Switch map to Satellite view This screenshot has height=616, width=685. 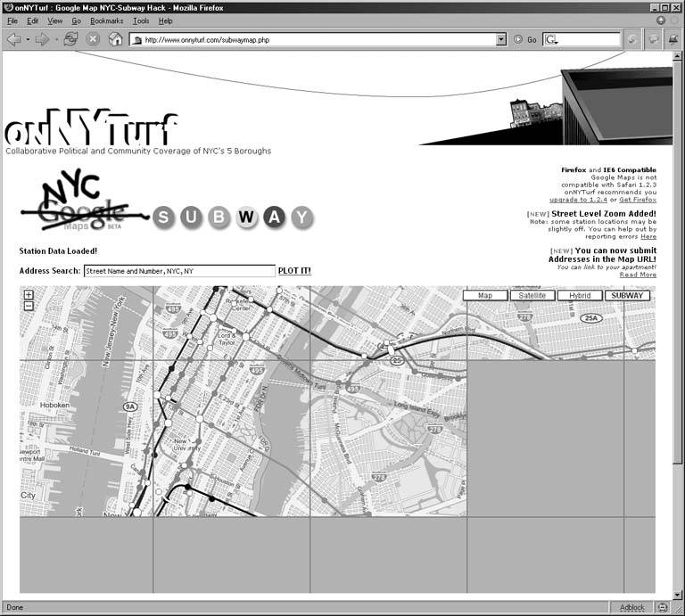click(532, 295)
